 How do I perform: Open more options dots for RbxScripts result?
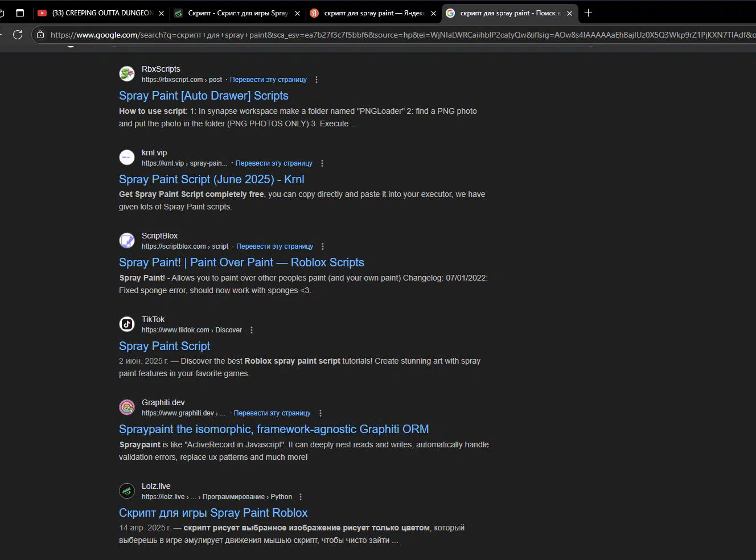317,80
